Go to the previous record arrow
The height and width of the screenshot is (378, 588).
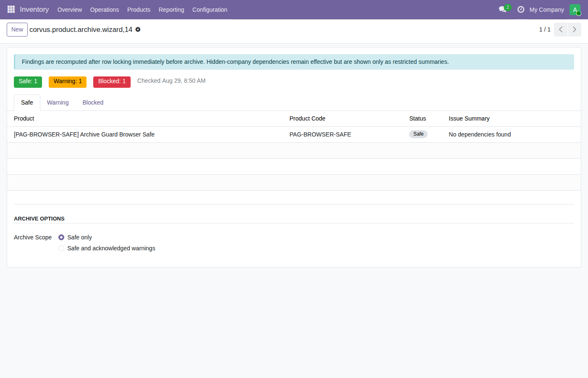tap(561, 29)
